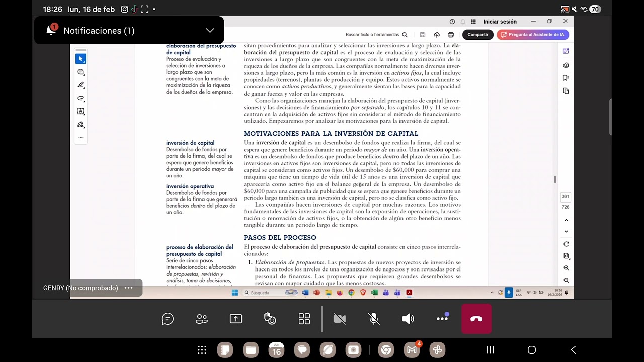Open the view layout grid button
This screenshot has height=362, width=644.
click(304, 319)
